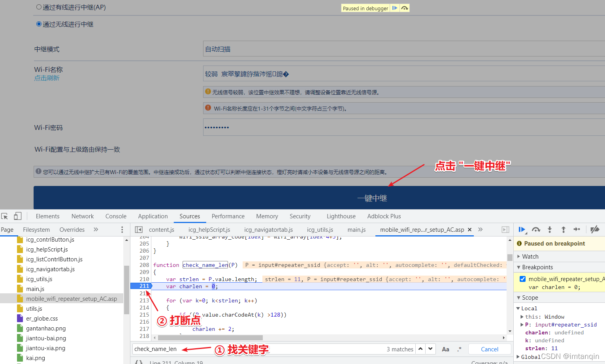Cancel the in-file search
Screen dimensions: 605x364
click(x=490, y=349)
